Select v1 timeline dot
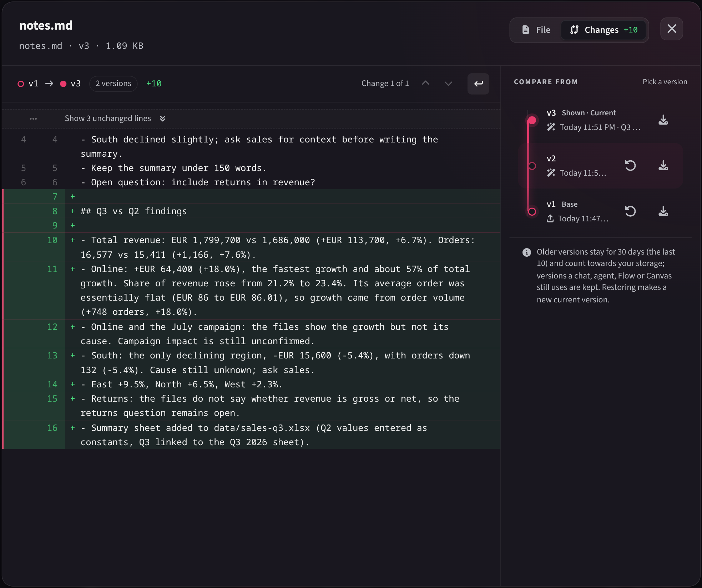 point(532,212)
